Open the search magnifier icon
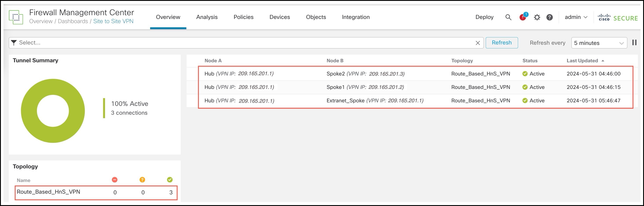 pyautogui.click(x=508, y=17)
